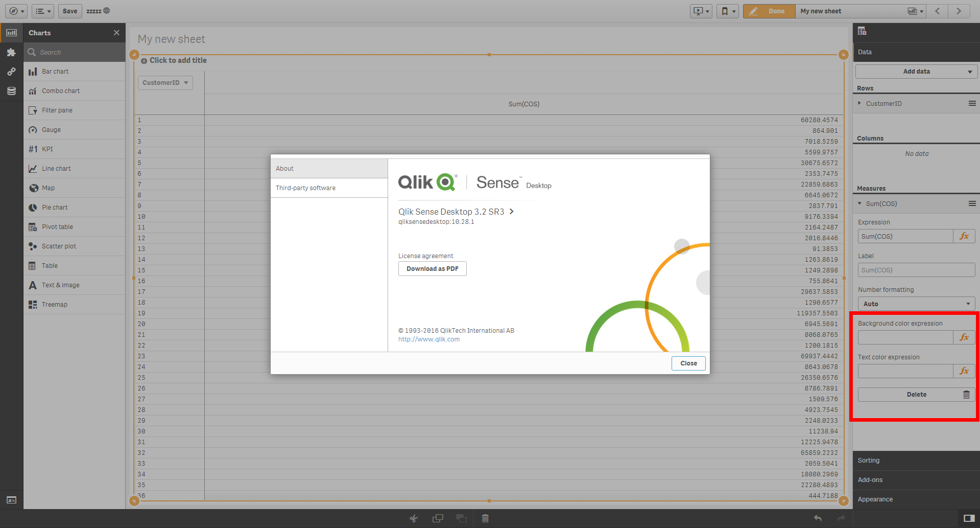Open the navigation compass menu

coord(17,11)
